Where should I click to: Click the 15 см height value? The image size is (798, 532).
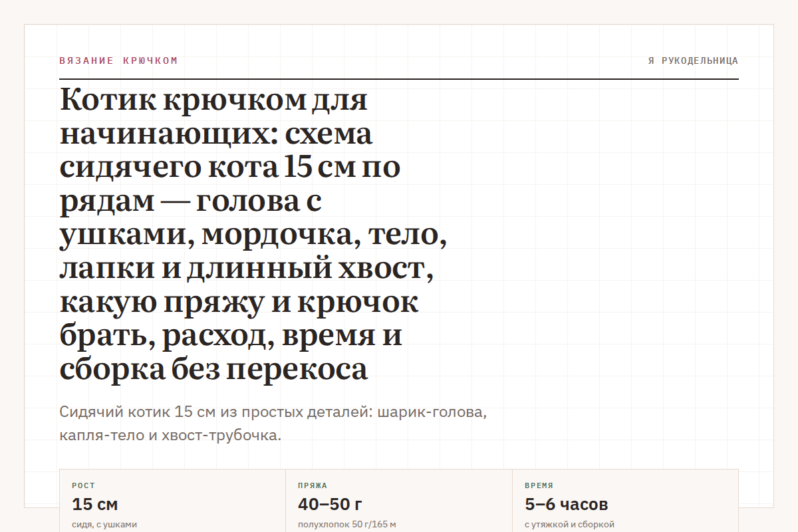click(94, 504)
